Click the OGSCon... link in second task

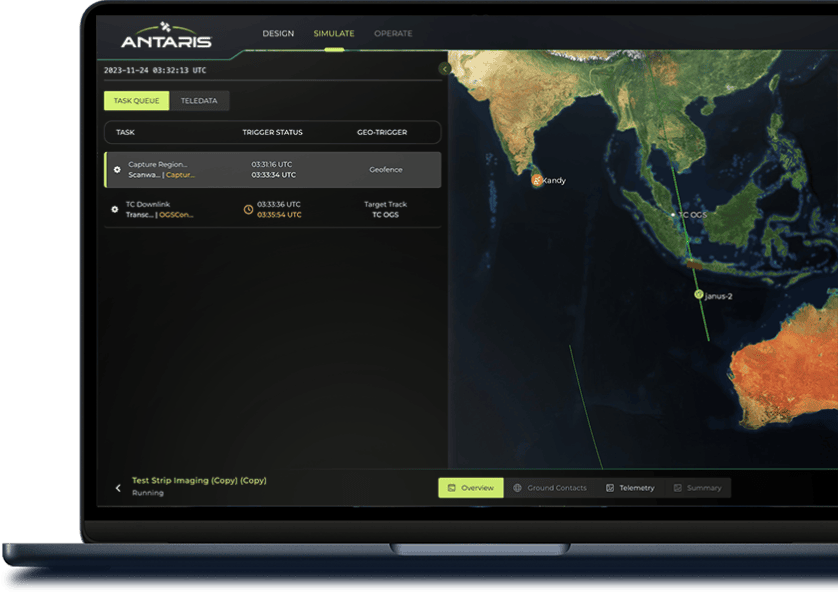coord(176,215)
